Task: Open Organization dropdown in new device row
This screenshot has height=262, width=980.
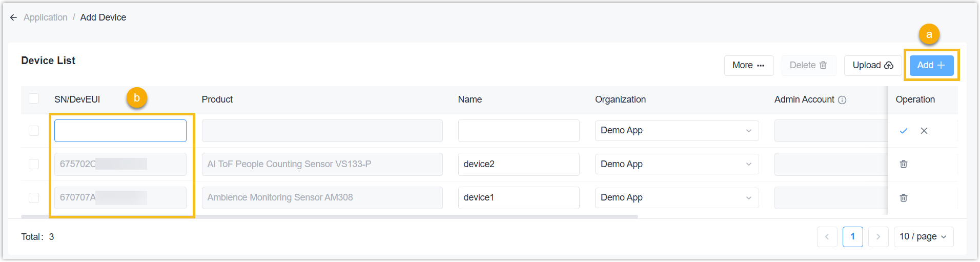Action: pyautogui.click(x=676, y=131)
